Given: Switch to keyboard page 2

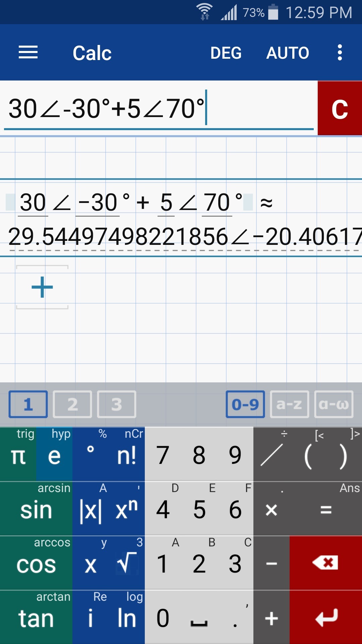Looking at the screenshot, I should pos(72,404).
